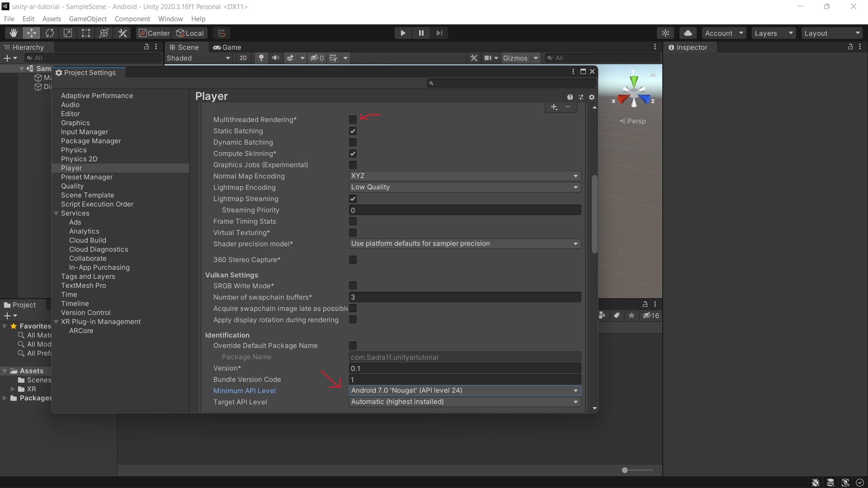The width and height of the screenshot is (868, 488).
Task: Open Account dropdown button
Action: [x=724, y=33]
